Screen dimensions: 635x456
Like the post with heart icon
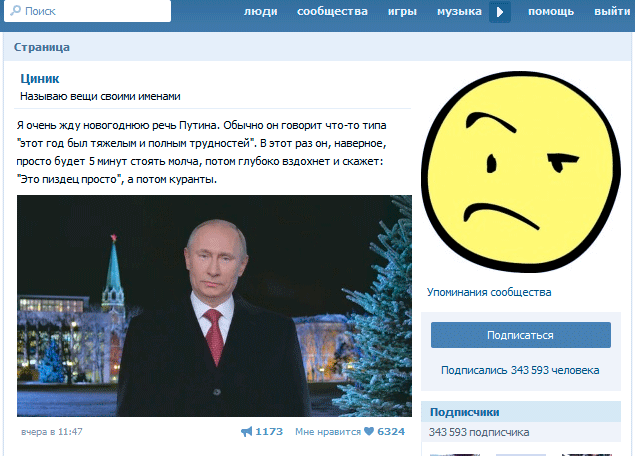coord(369,431)
